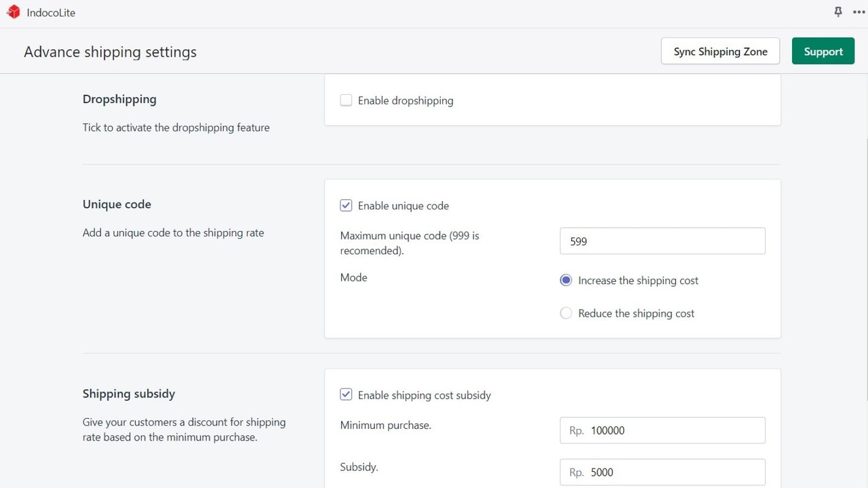
Task: Click the maximum unique code input showing 599
Action: click(x=662, y=241)
